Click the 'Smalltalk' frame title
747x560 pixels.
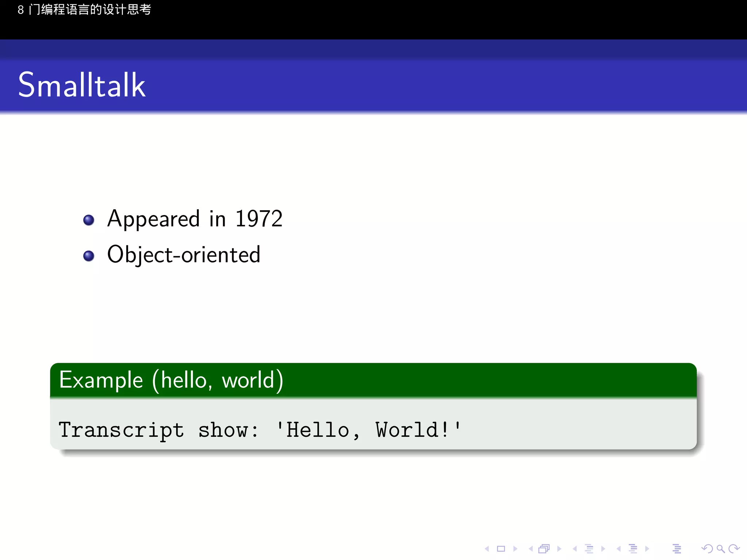click(82, 85)
